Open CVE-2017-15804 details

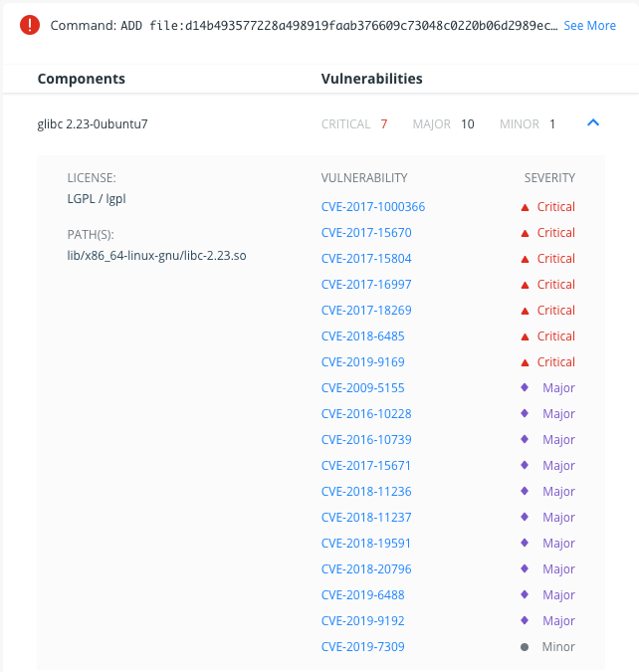tap(366, 259)
